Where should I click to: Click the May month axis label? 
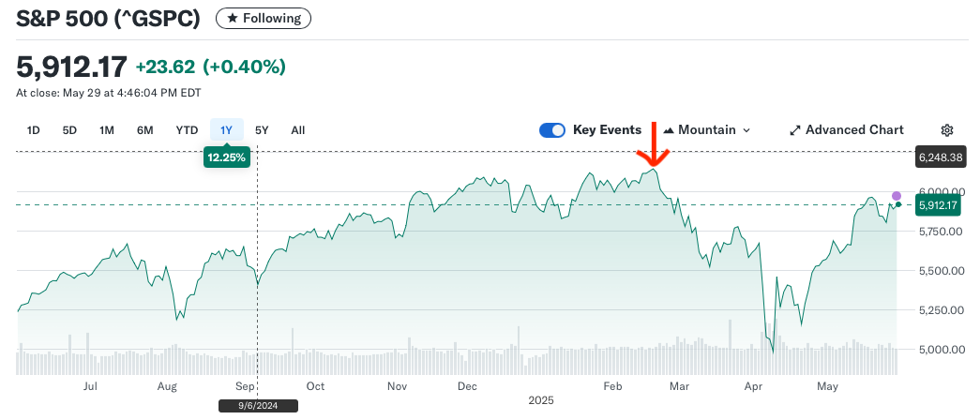[x=827, y=386]
